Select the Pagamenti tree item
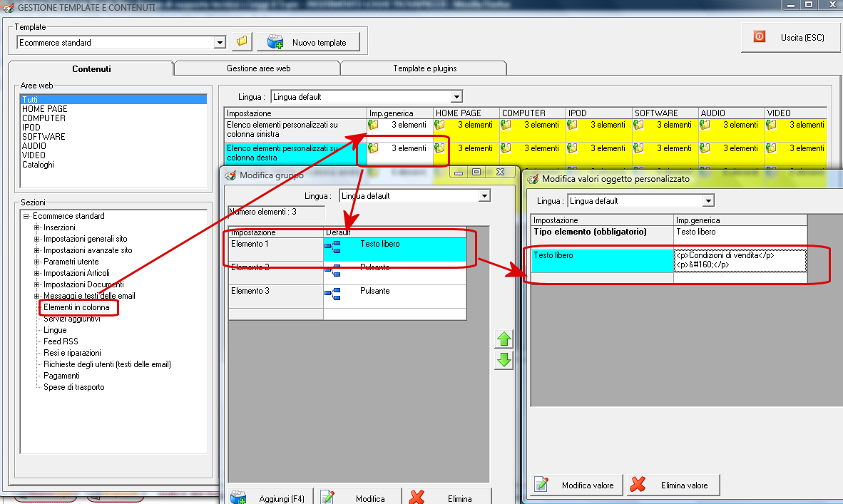 click(x=61, y=376)
